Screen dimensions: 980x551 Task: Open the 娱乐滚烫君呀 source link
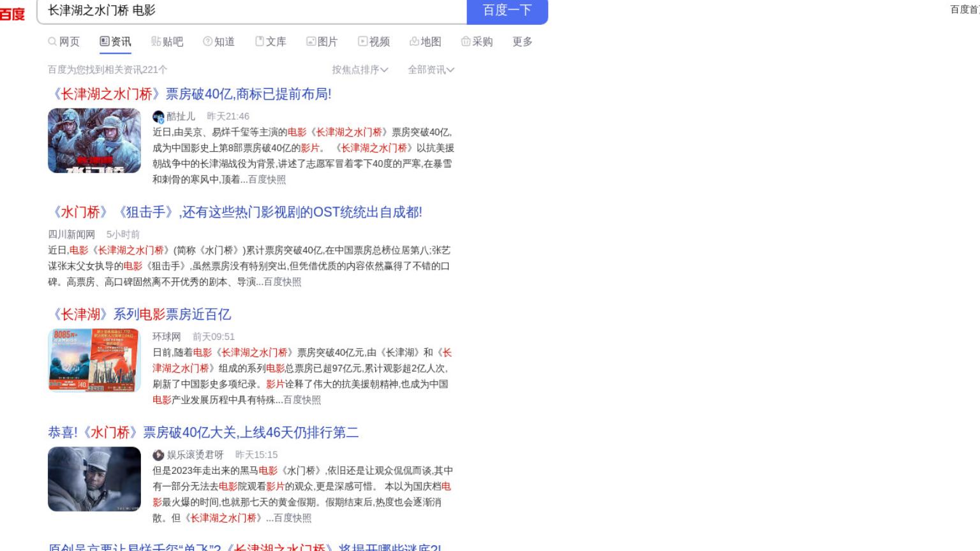pyautogui.click(x=195, y=455)
